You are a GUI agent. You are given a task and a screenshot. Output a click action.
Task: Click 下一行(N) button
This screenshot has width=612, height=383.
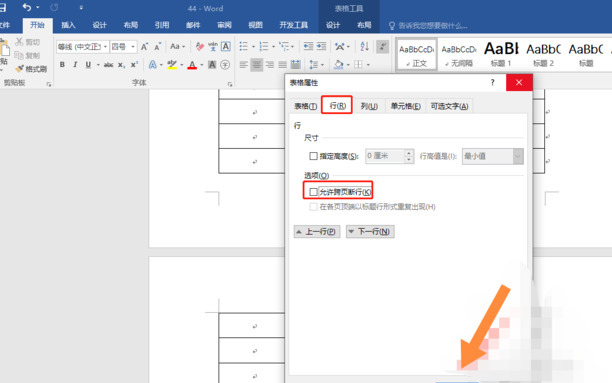[370, 232]
